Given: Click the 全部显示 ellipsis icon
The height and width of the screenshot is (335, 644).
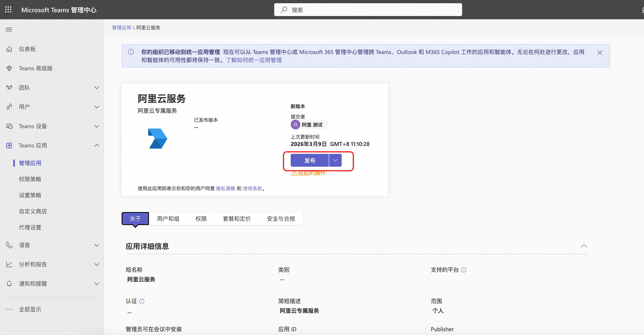Looking at the screenshot, I should coord(9,309).
